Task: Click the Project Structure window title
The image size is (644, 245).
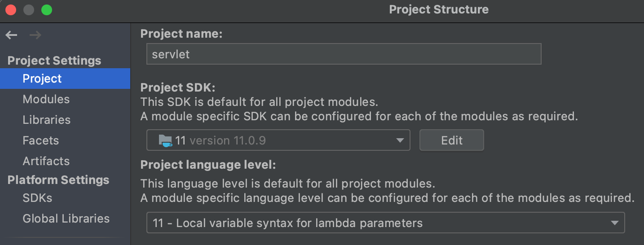Action: tap(439, 9)
